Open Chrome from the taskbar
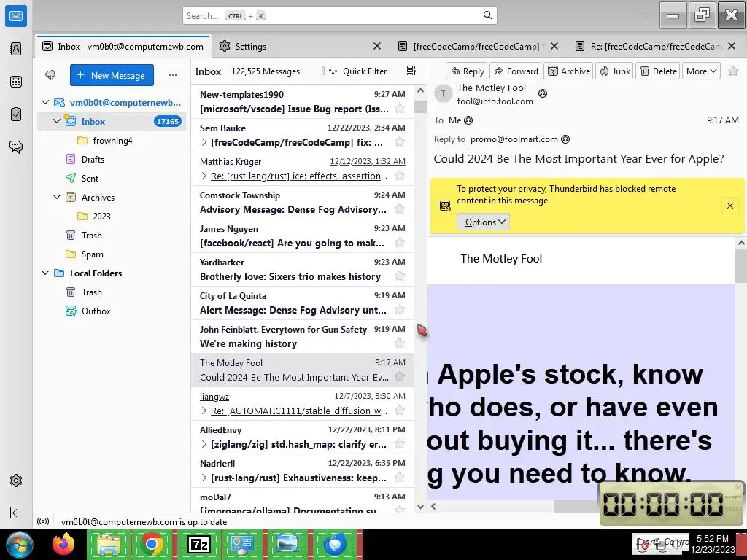This screenshot has width=747, height=560. click(x=152, y=544)
